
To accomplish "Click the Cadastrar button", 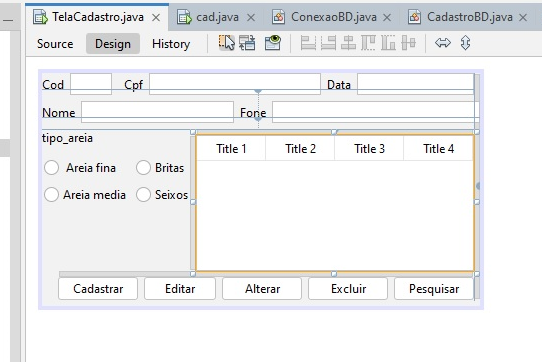I will tap(98, 289).
